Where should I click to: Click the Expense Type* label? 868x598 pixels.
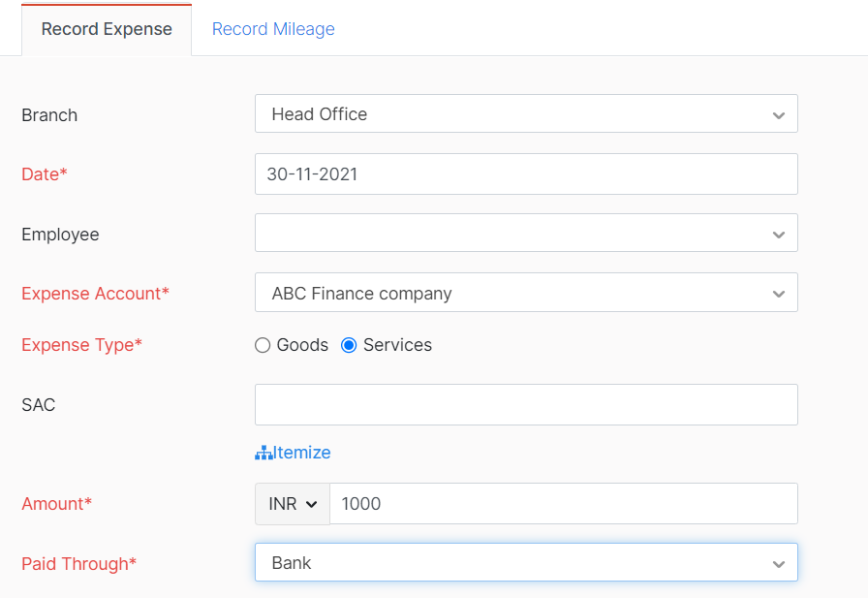pos(81,345)
